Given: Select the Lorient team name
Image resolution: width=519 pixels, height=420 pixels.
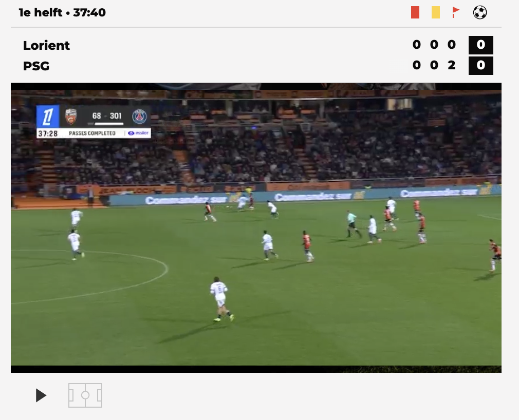Looking at the screenshot, I should click(x=46, y=45).
